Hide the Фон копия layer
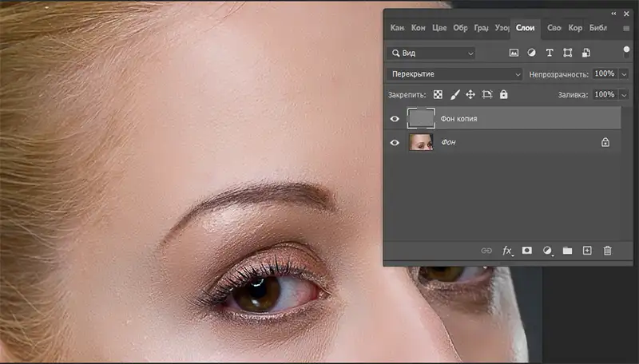Screen dimensions: 639x364 [395, 118]
